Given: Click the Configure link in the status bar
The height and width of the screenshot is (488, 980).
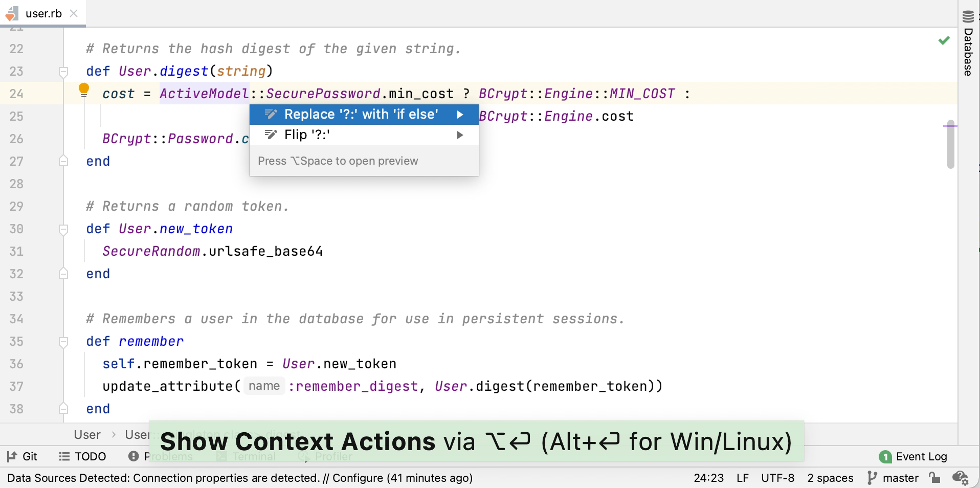Looking at the screenshot, I should click(x=359, y=479).
